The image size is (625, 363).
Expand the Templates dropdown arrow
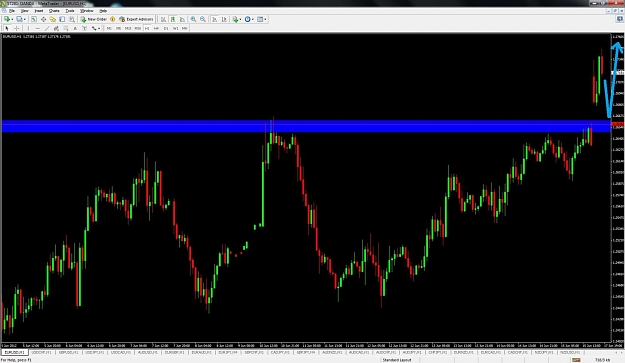click(265, 19)
